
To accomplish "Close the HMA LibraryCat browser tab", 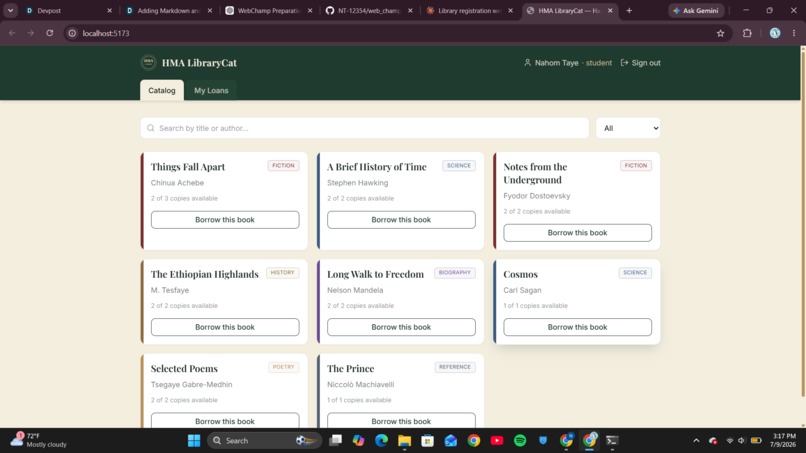I will point(610,10).
